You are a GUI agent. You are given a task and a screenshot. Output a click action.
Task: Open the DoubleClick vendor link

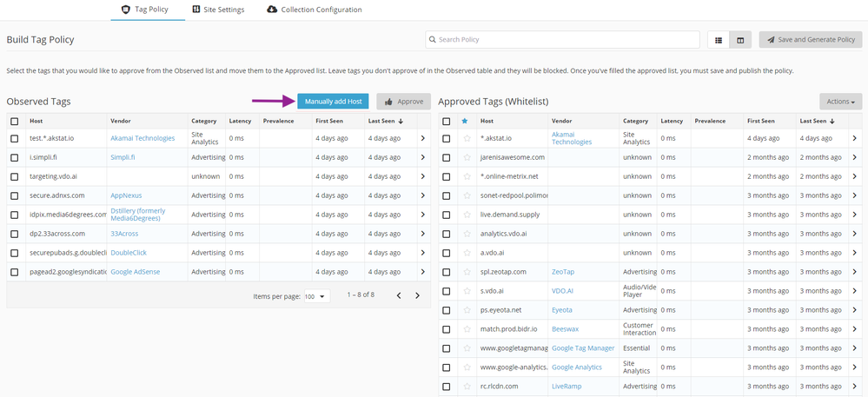tap(129, 253)
